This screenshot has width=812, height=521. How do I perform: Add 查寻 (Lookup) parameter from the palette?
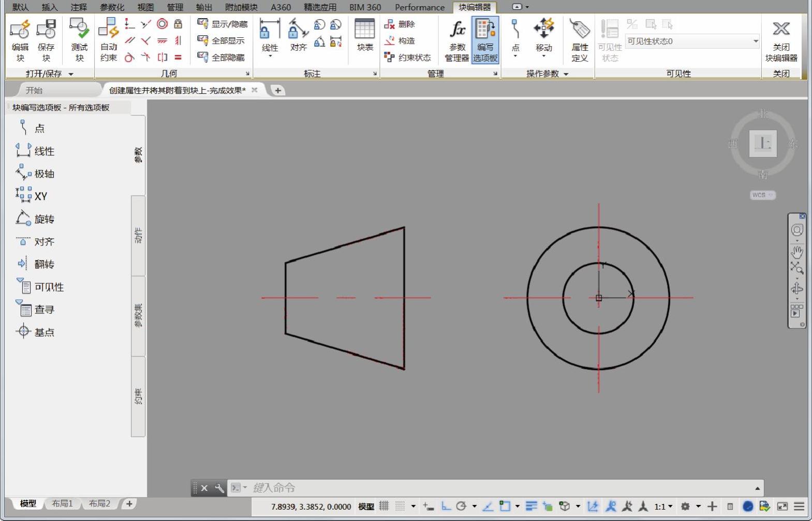[35, 309]
